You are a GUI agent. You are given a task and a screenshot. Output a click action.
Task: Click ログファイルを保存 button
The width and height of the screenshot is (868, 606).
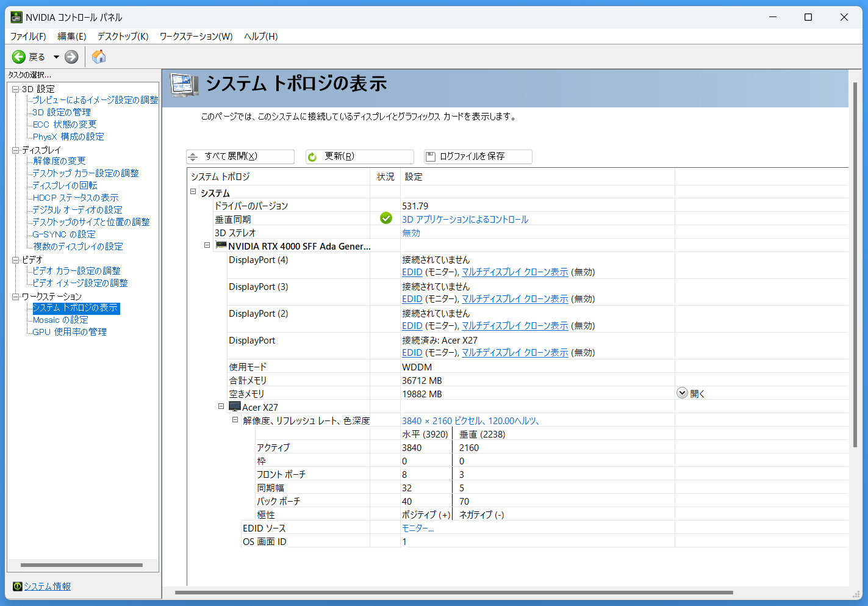[478, 157]
